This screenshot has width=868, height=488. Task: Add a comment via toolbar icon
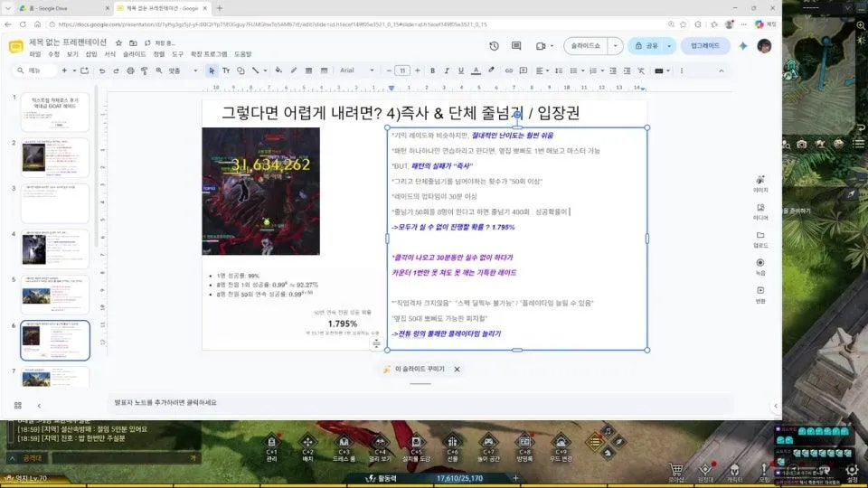pyautogui.click(x=524, y=70)
